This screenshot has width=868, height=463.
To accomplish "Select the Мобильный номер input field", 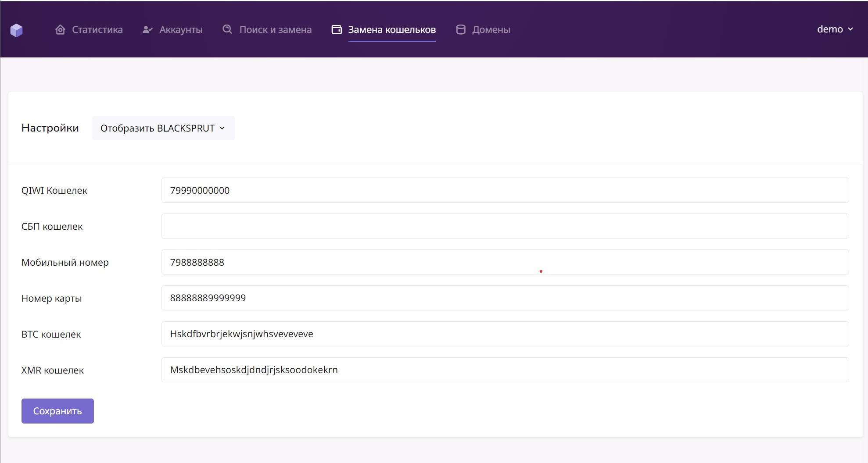I will coord(505,262).
